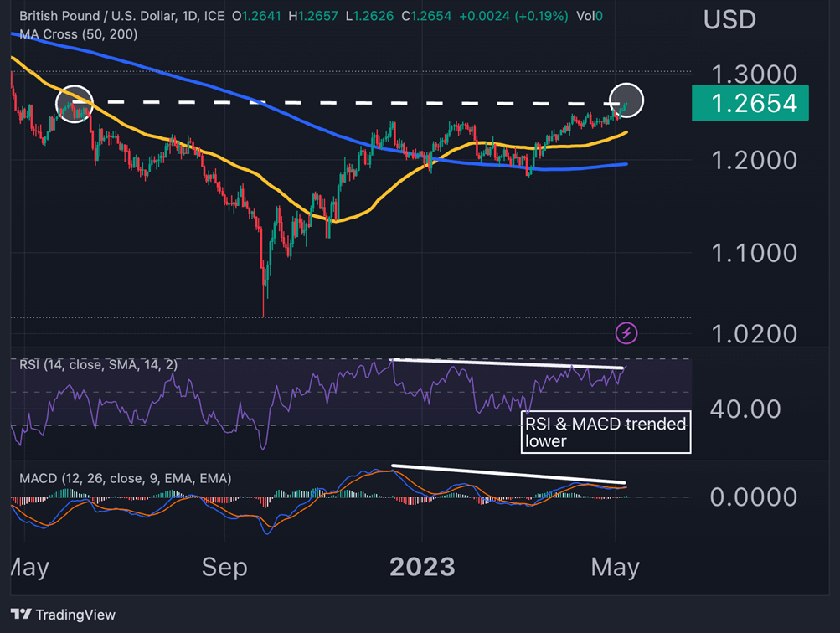Screen dimensions: 840x633
Task: Click the +0.0024 (+0.19%) change value
Action: (x=513, y=16)
